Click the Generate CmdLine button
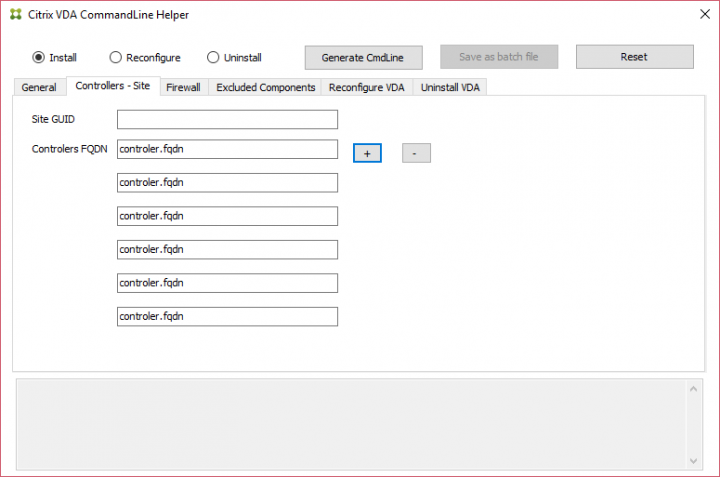 364,57
